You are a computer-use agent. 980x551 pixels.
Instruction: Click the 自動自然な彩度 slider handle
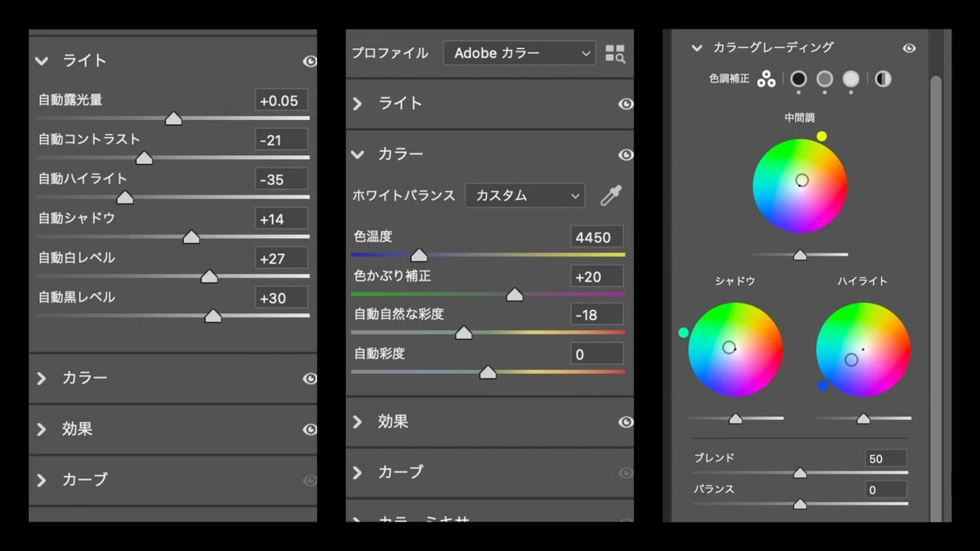click(x=463, y=333)
